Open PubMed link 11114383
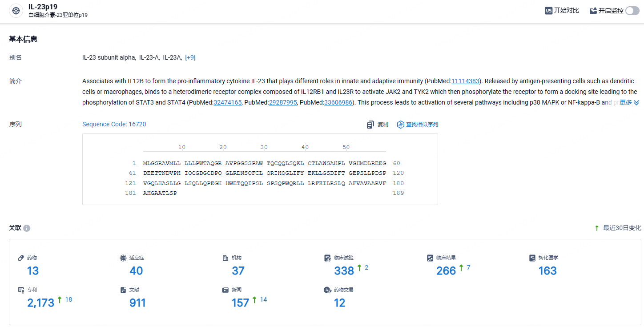644x327 pixels. (x=465, y=81)
